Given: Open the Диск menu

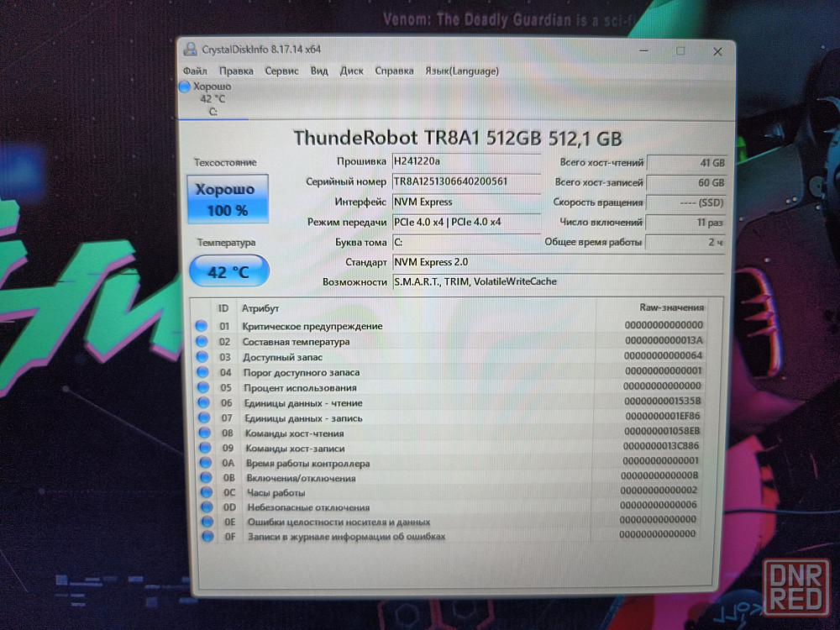Looking at the screenshot, I should pos(351,71).
